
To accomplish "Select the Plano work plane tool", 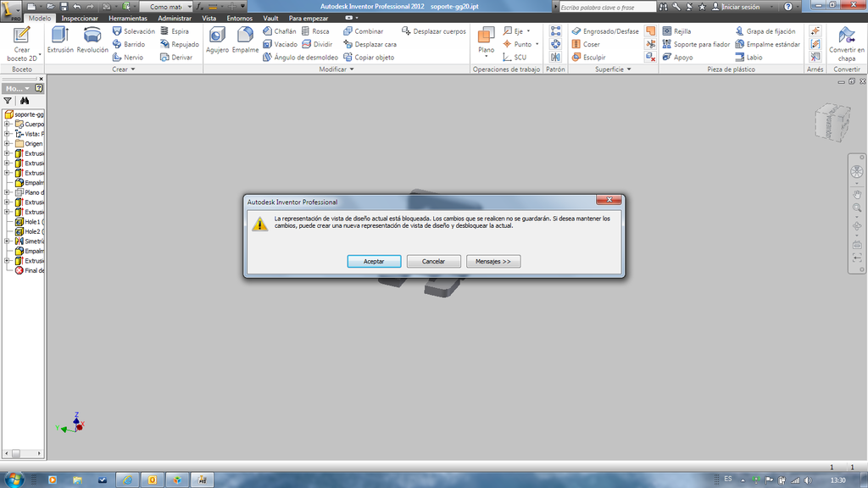I will (x=486, y=42).
